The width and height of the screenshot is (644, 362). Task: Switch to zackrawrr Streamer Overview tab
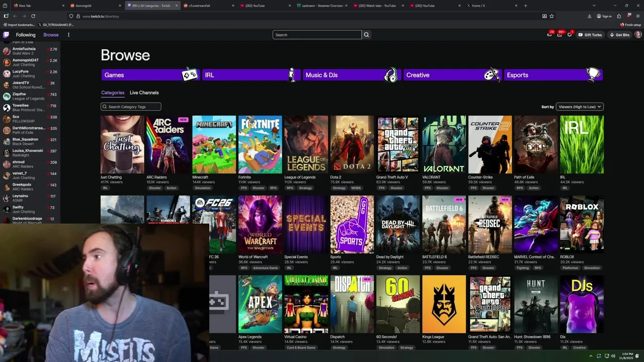coord(321,6)
